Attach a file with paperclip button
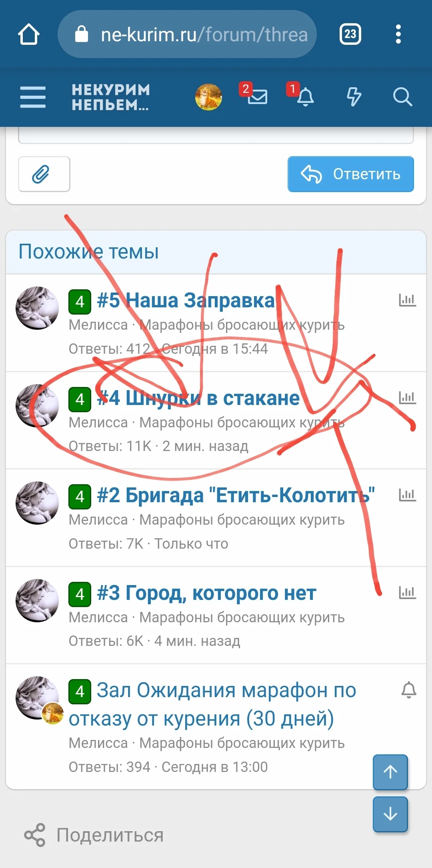Screen dimensions: 432x868 pyautogui.click(x=44, y=174)
